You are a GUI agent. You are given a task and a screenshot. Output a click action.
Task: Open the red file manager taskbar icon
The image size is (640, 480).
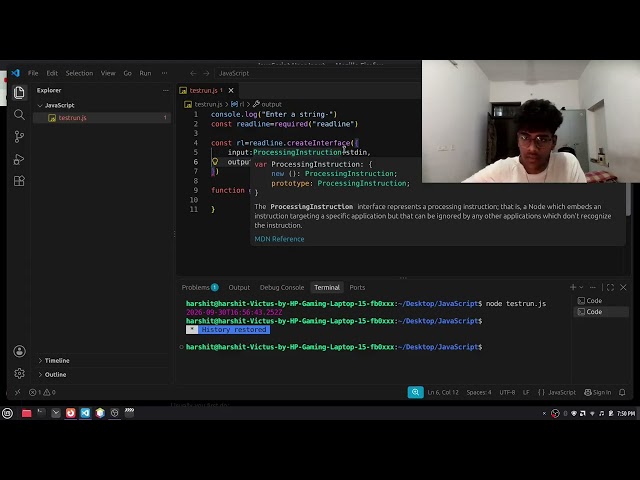[27, 413]
